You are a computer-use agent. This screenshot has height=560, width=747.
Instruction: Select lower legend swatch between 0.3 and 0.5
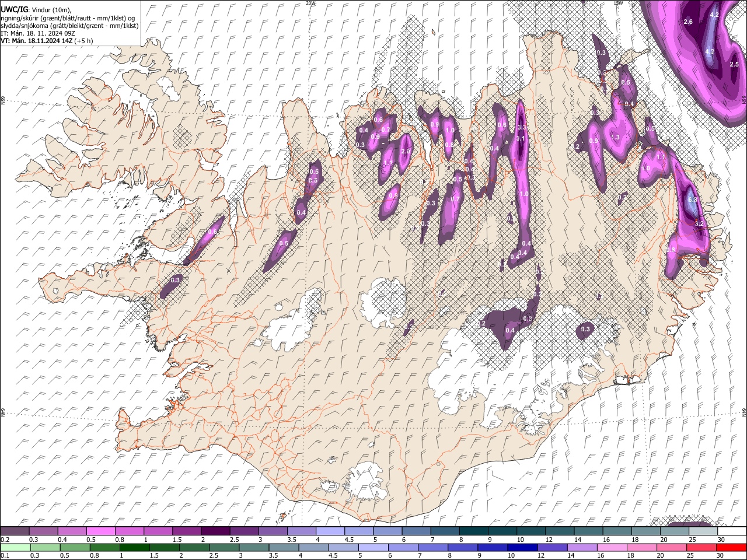point(46,547)
